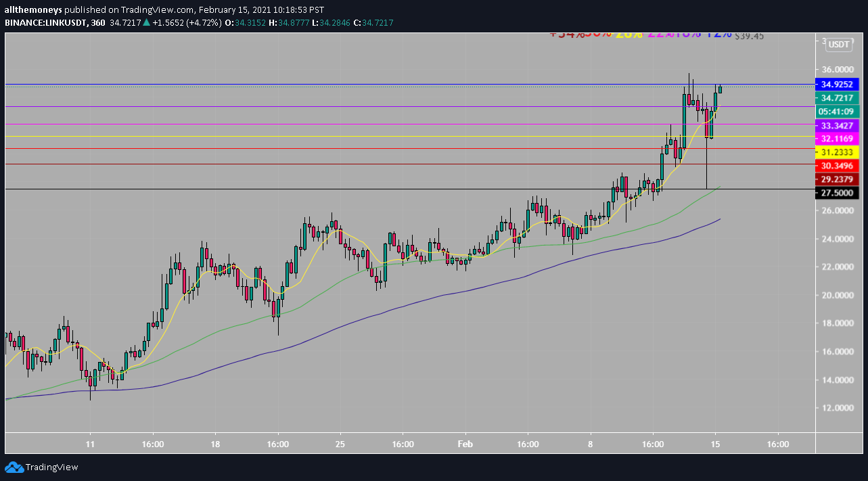The height and width of the screenshot is (481, 868).
Task: Click the 25 date label on time axis
Action: [x=340, y=444]
